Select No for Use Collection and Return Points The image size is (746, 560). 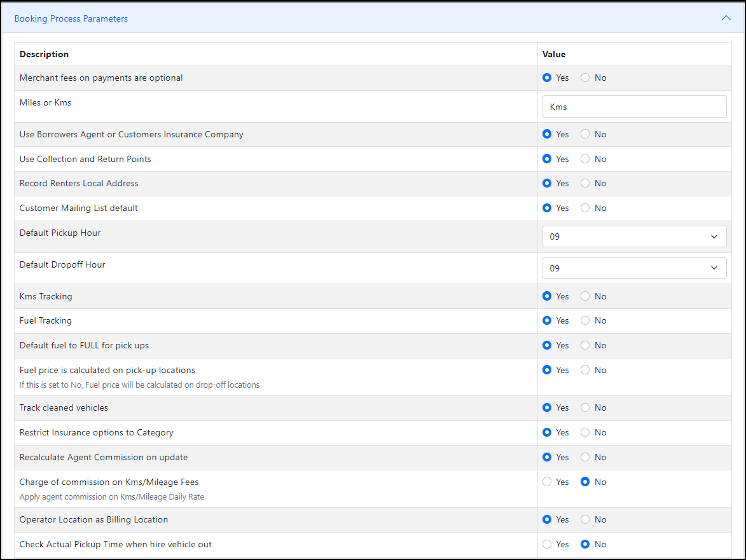585,159
